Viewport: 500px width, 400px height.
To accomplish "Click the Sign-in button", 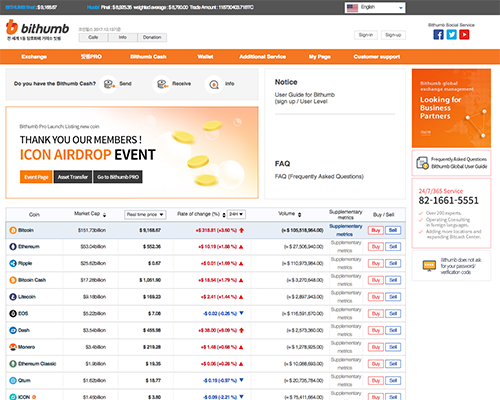I will [x=366, y=35].
